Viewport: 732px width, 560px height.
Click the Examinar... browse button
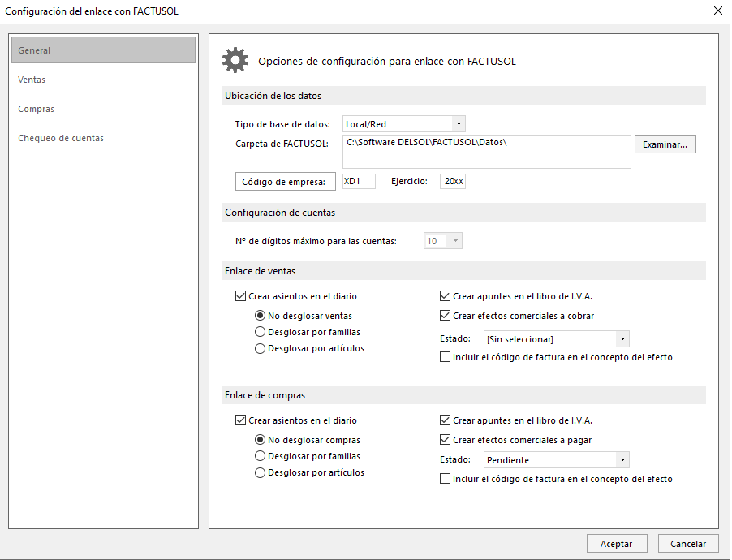[x=665, y=144]
